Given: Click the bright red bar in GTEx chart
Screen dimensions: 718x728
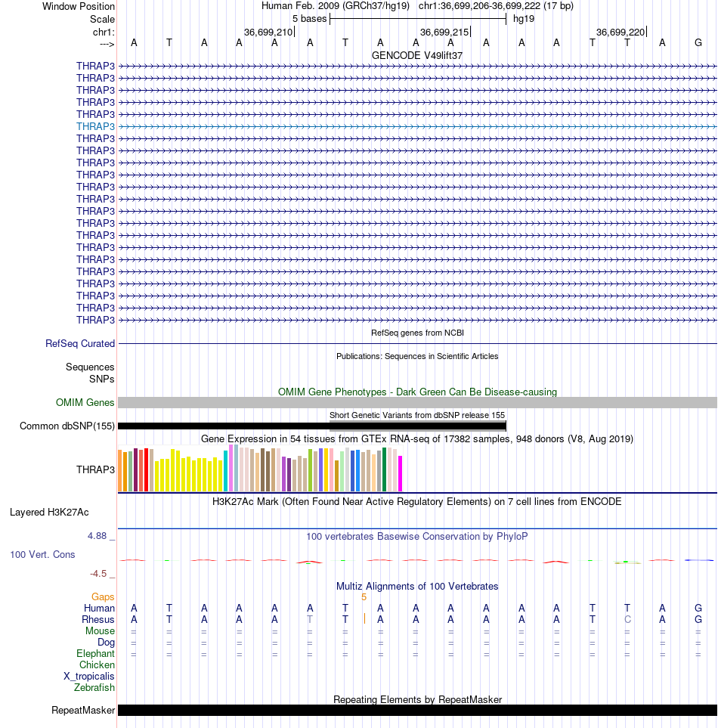Looking at the screenshot, I should coord(146,470).
